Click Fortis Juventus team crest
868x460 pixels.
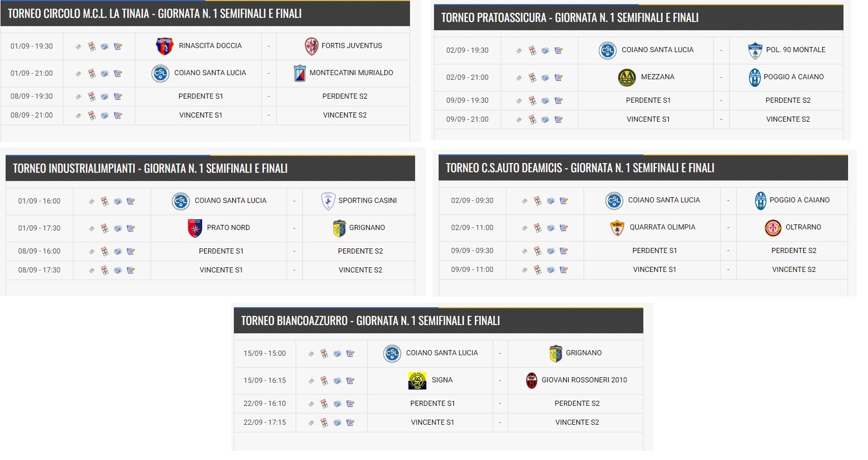coord(311,46)
